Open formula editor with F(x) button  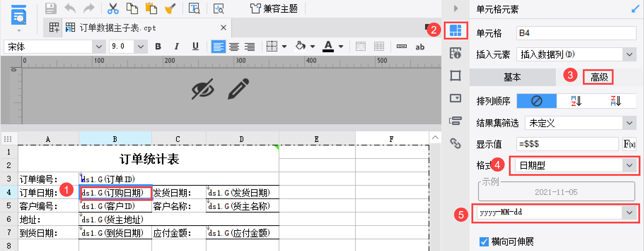630,144
